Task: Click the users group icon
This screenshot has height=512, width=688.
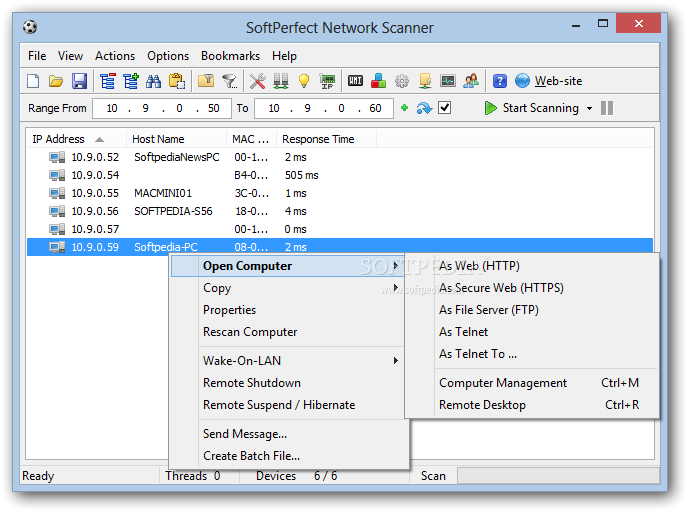Action: 471,81
